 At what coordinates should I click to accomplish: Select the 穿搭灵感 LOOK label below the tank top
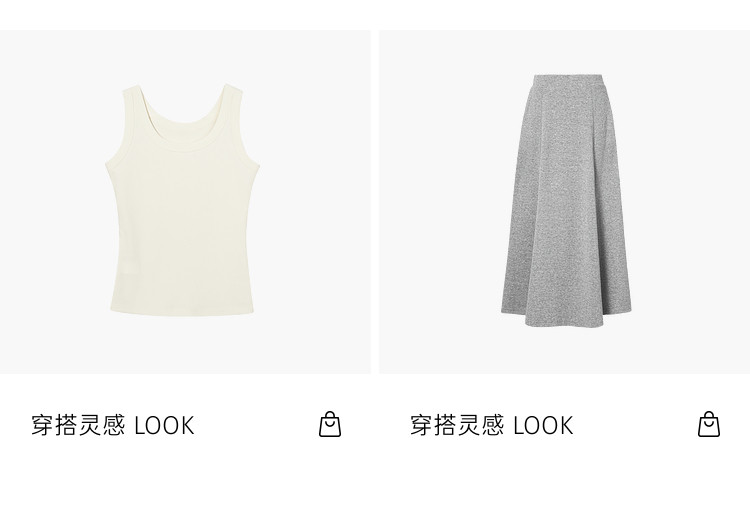coord(113,425)
